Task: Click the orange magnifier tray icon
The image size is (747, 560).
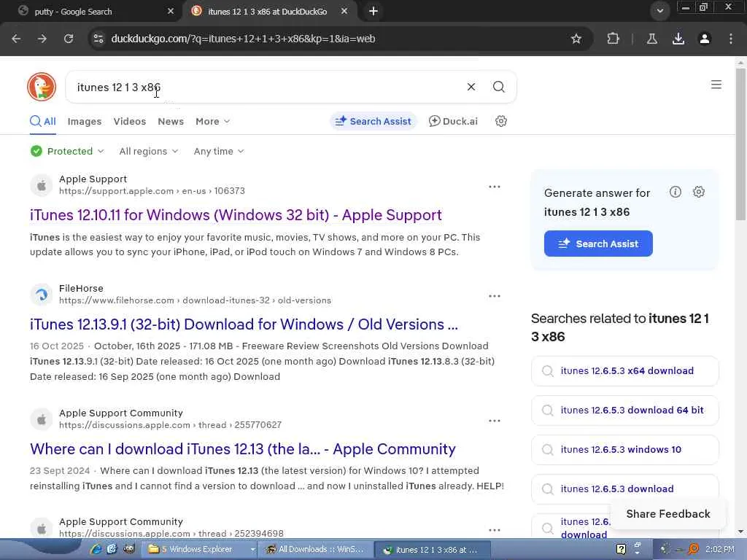Action: (694, 549)
